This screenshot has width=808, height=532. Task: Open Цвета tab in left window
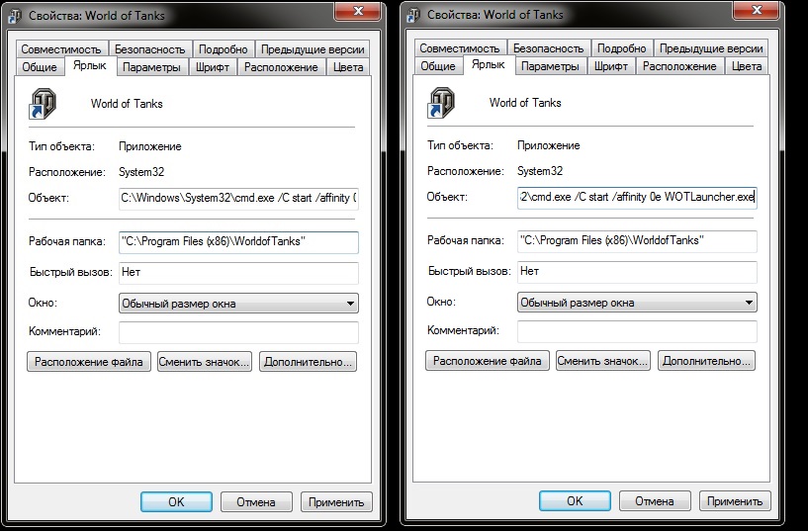point(348,67)
